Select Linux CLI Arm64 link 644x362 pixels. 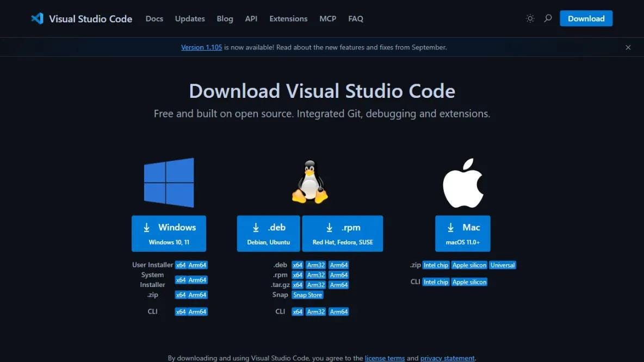pos(338,311)
